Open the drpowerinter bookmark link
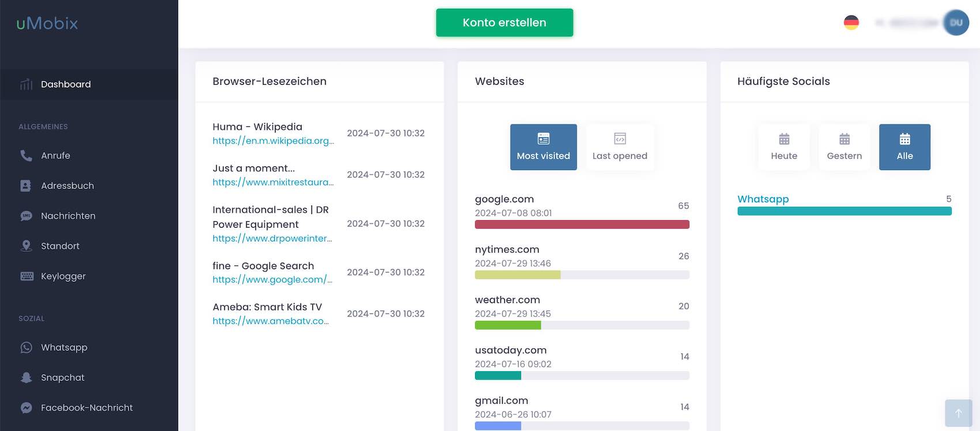980x431 pixels. pyautogui.click(x=272, y=239)
